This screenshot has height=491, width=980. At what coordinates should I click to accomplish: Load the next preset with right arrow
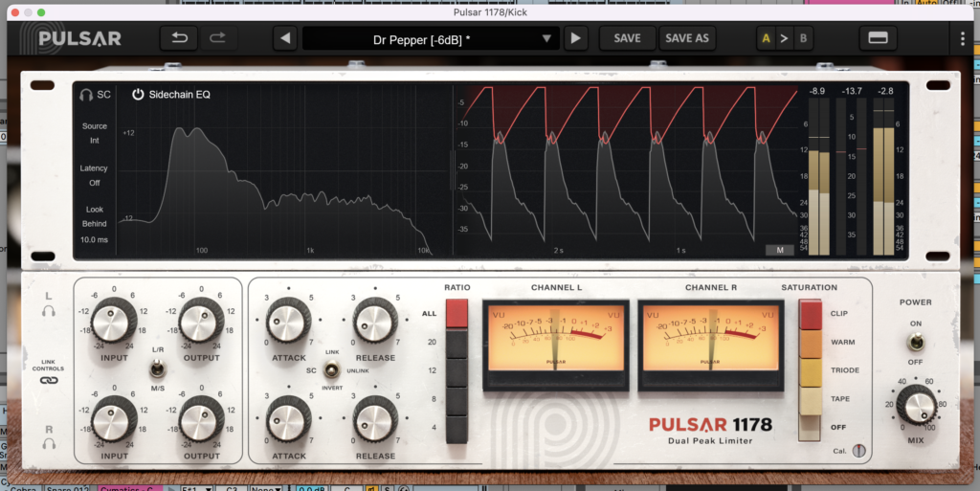pyautogui.click(x=575, y=38)
